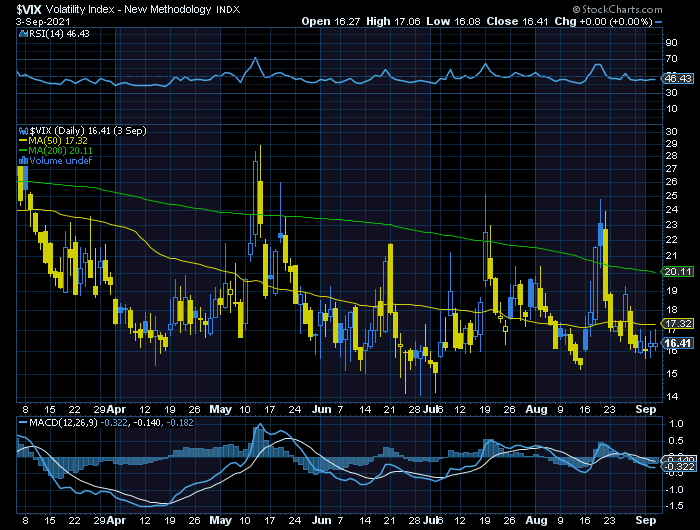700x530 pixels.
Task: Click the Jun label on the date axis
Action: click(321, 410)
